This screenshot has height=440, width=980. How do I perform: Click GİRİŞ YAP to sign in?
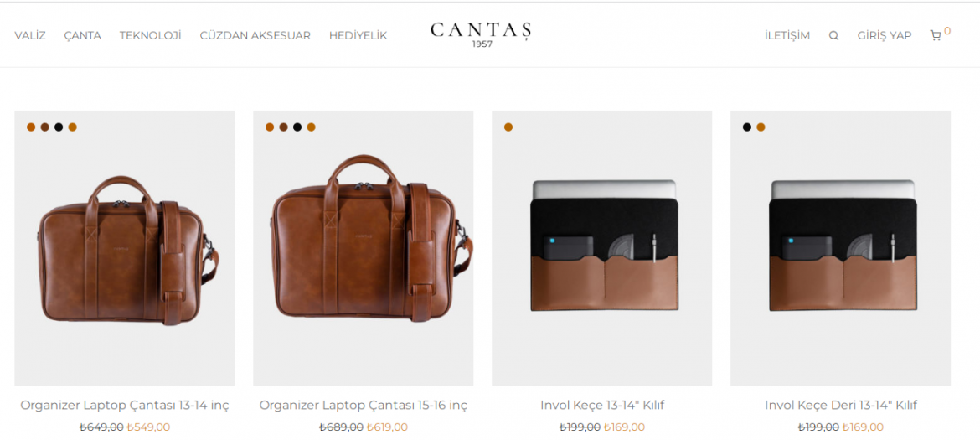pos(885,36)
